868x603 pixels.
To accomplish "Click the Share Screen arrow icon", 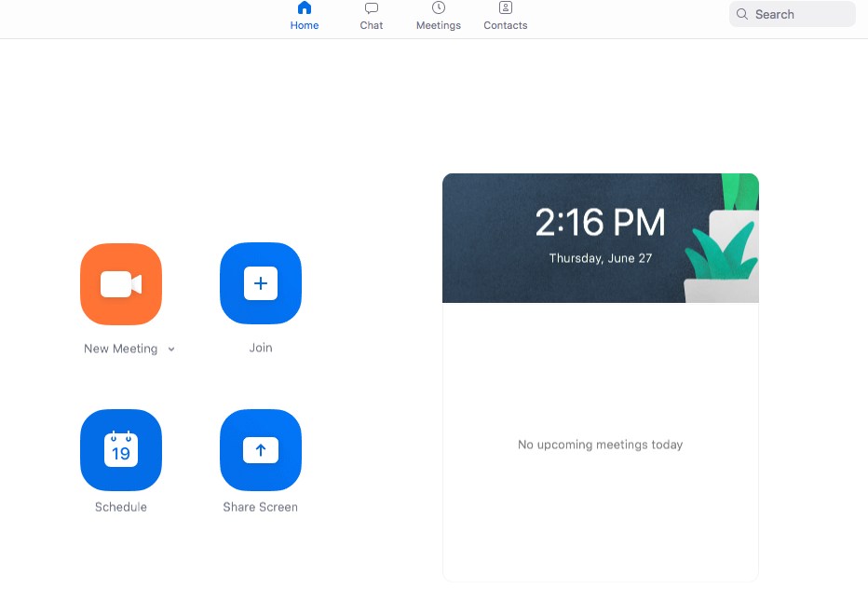I will tap(261, 450).
